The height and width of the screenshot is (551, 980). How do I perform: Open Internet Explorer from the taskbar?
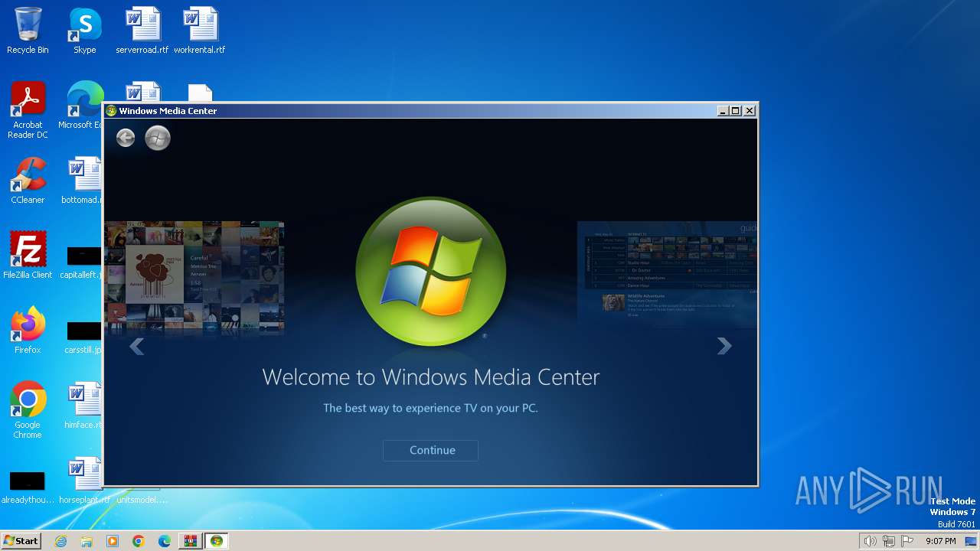pyautogui.click(x=61, y=541)
